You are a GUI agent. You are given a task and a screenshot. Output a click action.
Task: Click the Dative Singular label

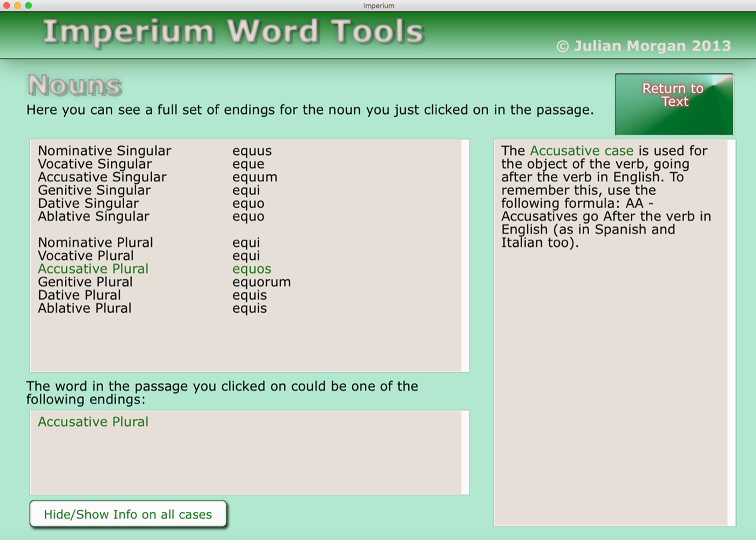88,204
